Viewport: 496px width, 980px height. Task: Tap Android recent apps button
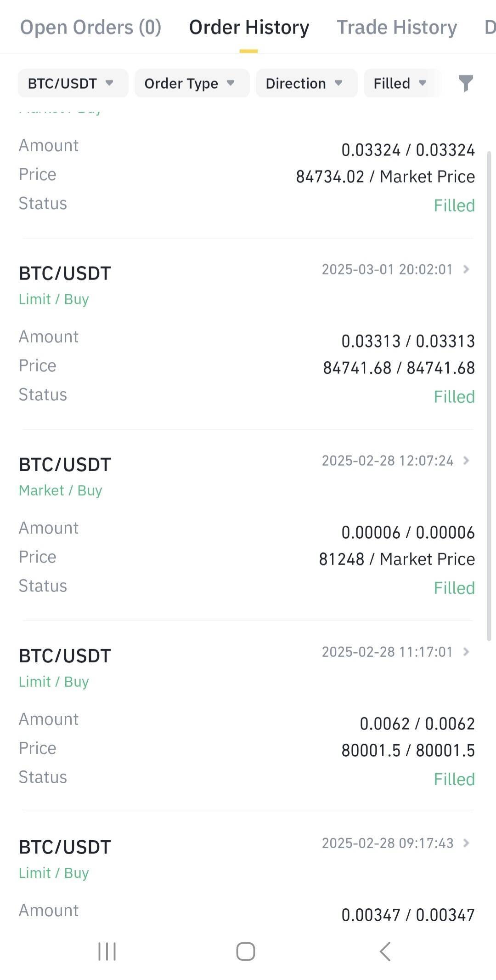(x=107, y=951)
